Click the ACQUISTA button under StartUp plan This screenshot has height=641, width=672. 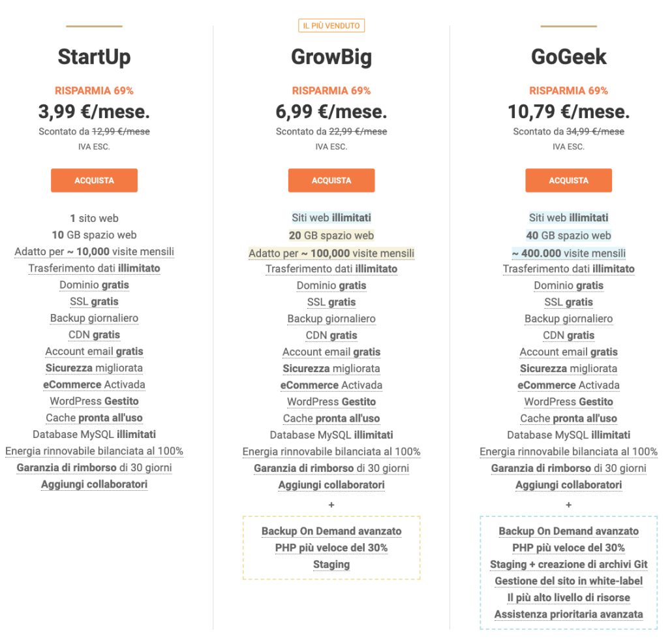point(94,180)
